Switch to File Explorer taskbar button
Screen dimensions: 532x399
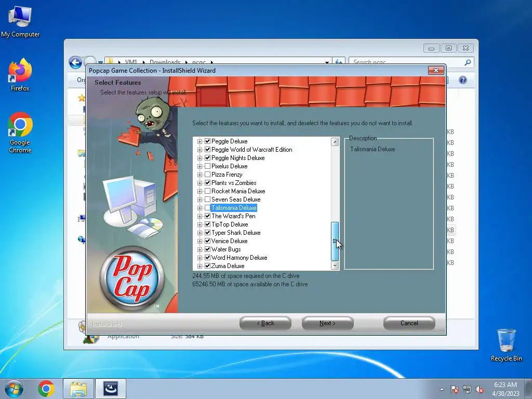click(78, 389)
